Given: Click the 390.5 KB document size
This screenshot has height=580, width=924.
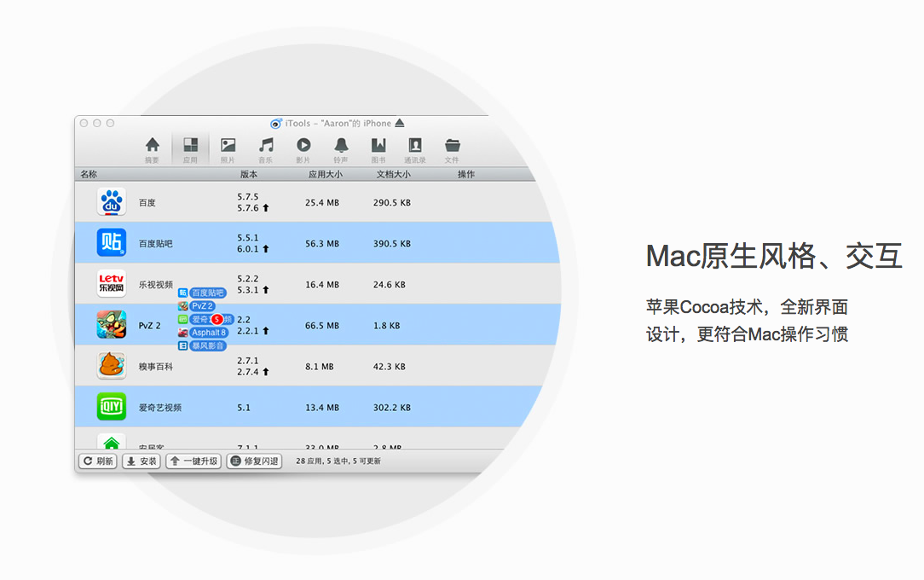Looking at the screenshot, I should point(392,243).
